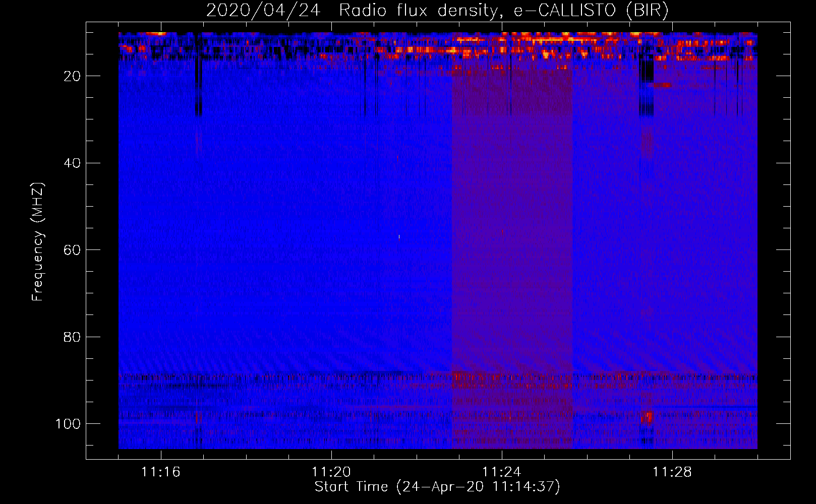Click the 60 MHz frequency tick label
Image resolution: width=816 pixels, height=504 pixels.
73,250
